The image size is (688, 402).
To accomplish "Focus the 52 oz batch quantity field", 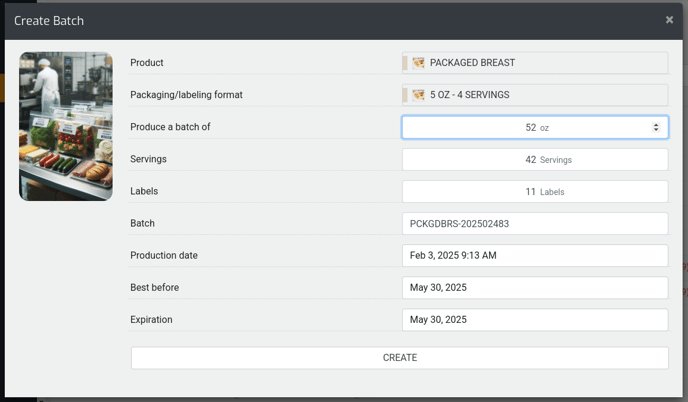I will coord(535,127).
